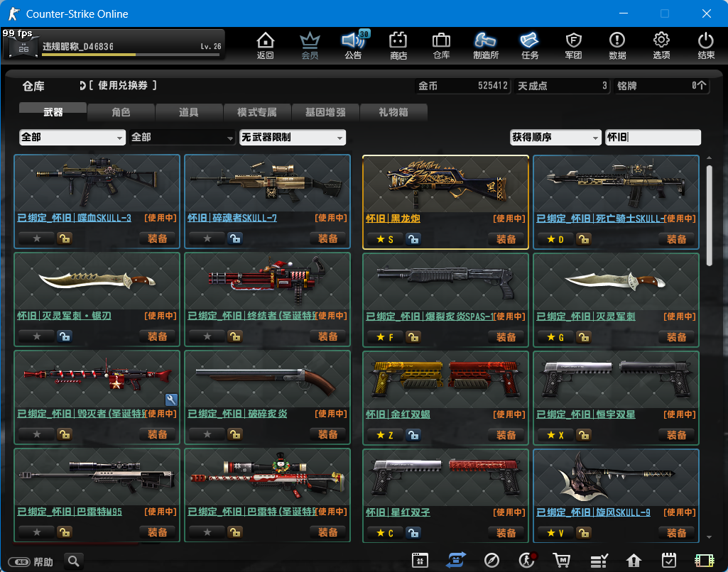Open the 军团 clan shield icon
Image resolution: width=728 pixels, height=572 pixels.
[573, 45]
